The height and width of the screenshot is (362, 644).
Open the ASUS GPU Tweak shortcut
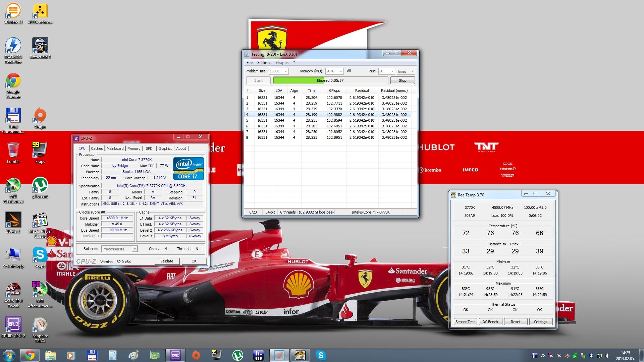13,295
